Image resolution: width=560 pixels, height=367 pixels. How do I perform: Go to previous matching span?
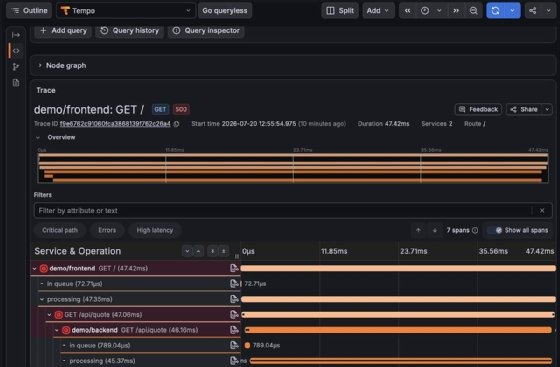(418, 230)
